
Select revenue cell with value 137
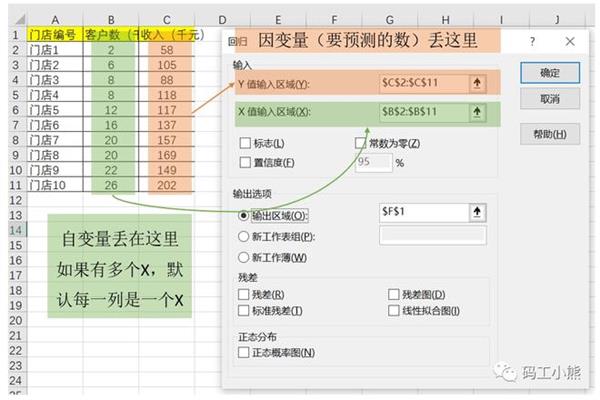click(x=167, y=125)
